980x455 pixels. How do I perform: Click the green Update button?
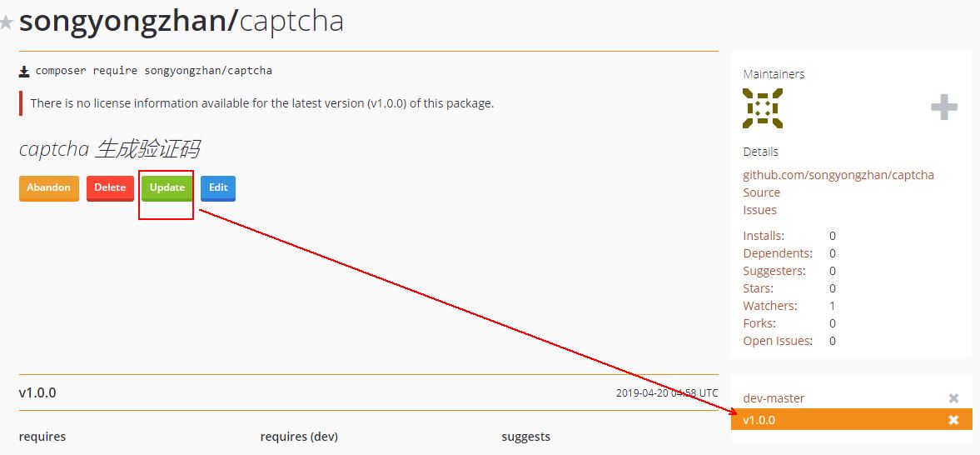coord(167,187)
